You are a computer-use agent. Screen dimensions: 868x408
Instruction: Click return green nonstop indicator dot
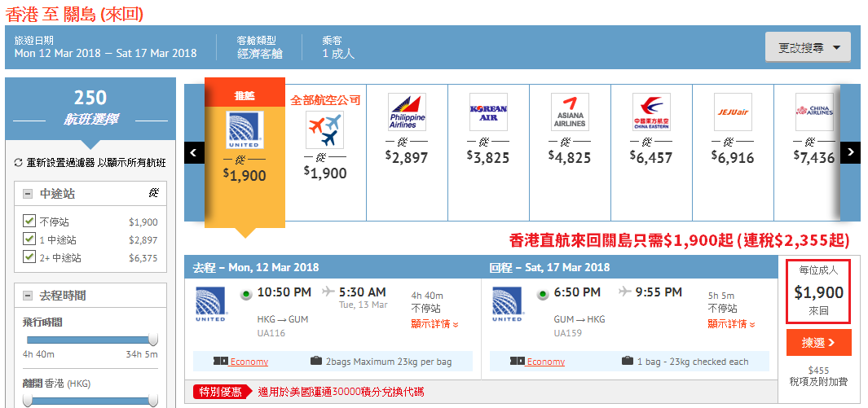pyautogui.click(x=543, y=295)
